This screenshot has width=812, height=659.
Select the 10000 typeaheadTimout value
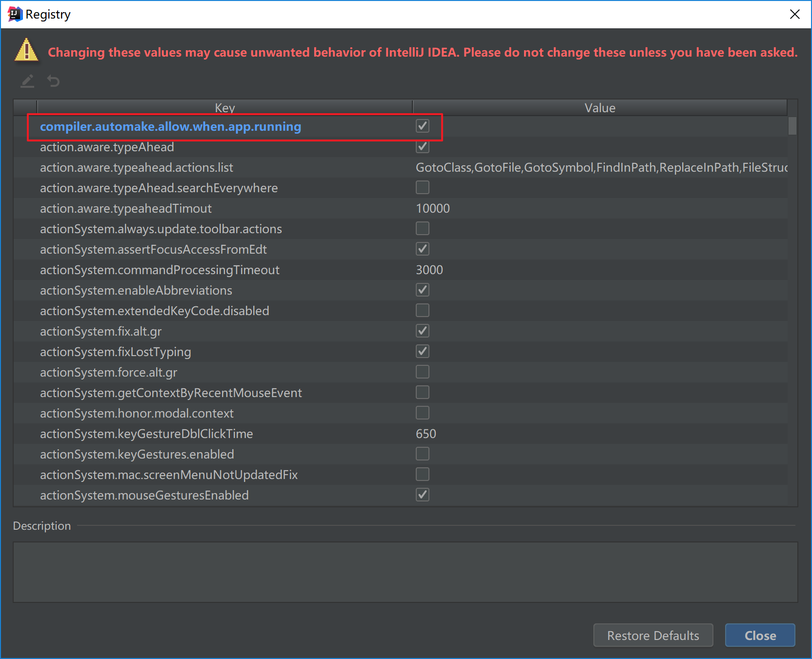click(433, 208)
